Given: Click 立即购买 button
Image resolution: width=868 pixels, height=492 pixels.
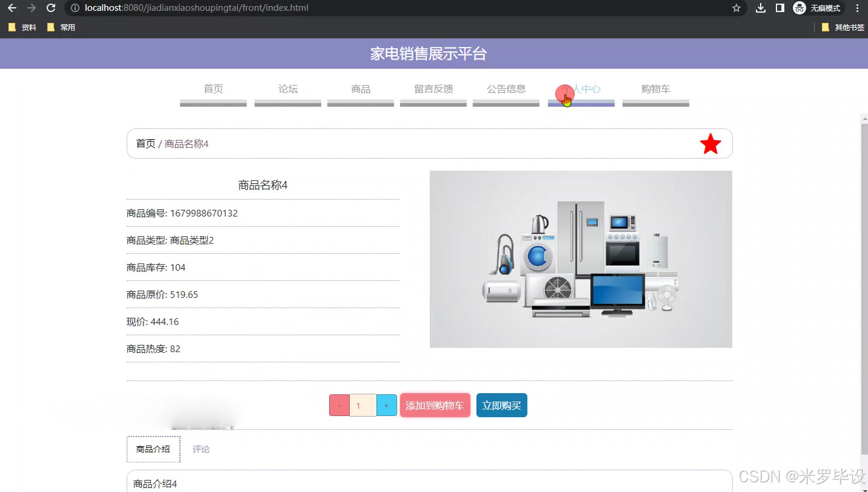Looking at the screenshot, I should [x=502, y=405].
